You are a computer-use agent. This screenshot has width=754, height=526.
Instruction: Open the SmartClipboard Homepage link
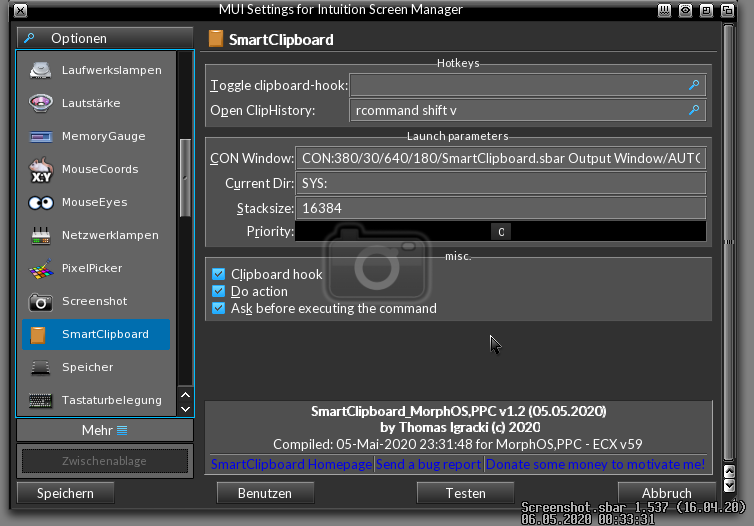291,464
